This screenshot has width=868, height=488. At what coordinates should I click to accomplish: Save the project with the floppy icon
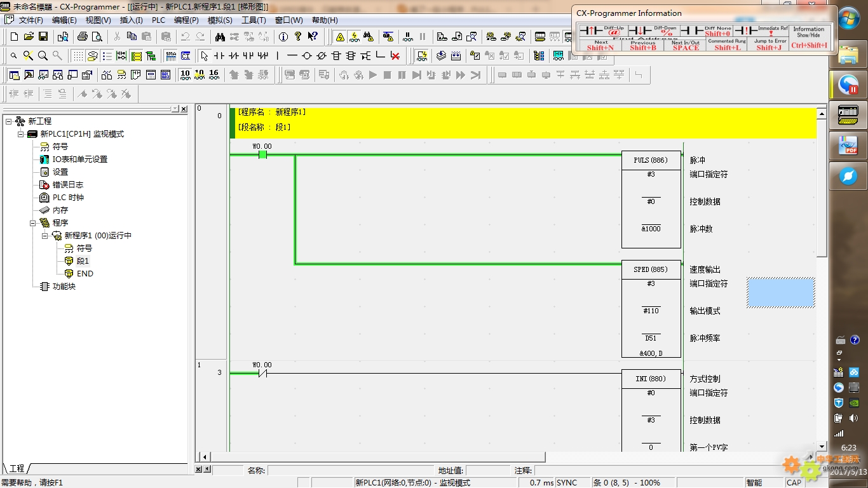pyautogui.click(x=43, y=37)
